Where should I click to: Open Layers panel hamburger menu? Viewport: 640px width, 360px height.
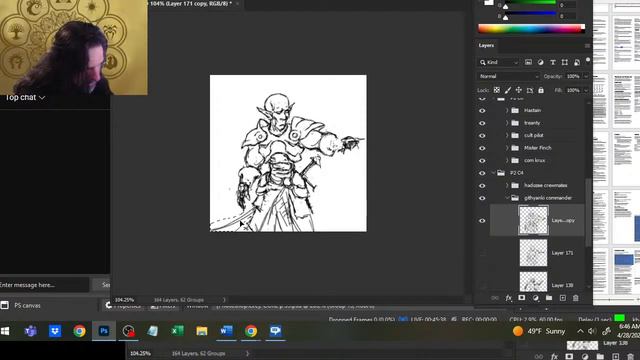click(587, 46)
